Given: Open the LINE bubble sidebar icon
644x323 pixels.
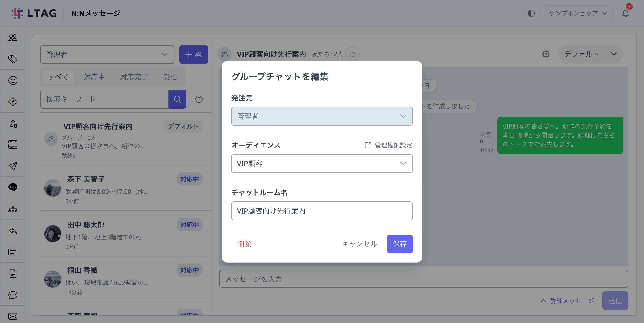Looking at the screenshot, I should 13,187.
